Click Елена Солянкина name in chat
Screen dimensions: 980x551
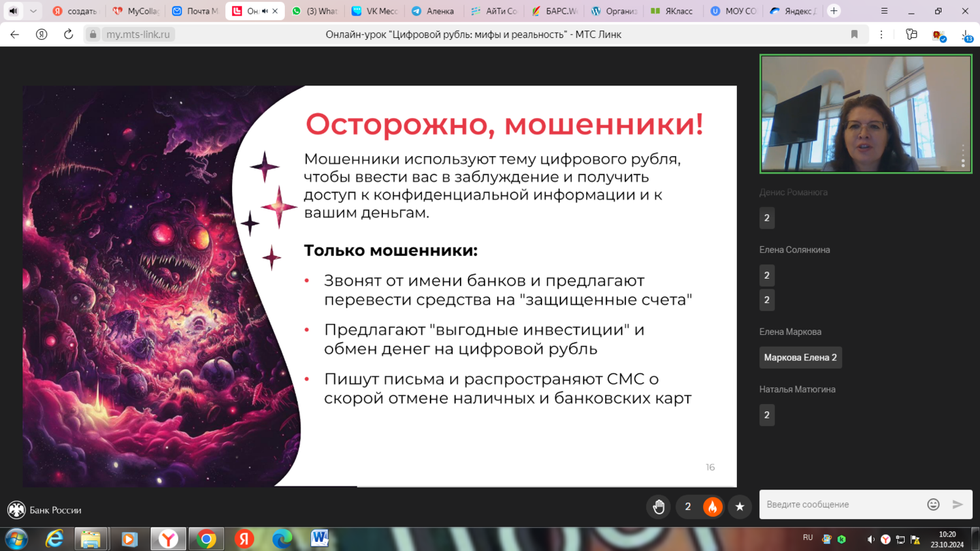tap(794, 250)
